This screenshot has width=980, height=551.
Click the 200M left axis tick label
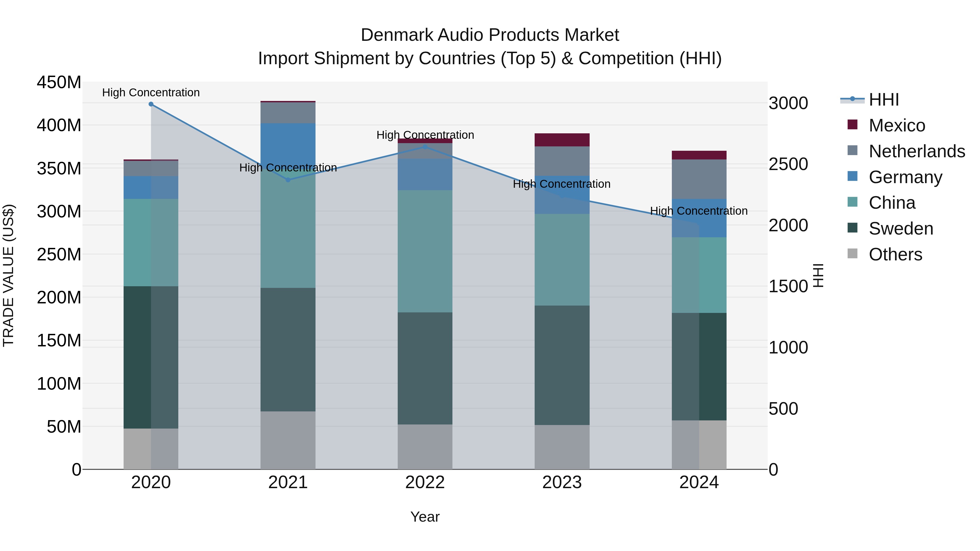click(59, 297)
